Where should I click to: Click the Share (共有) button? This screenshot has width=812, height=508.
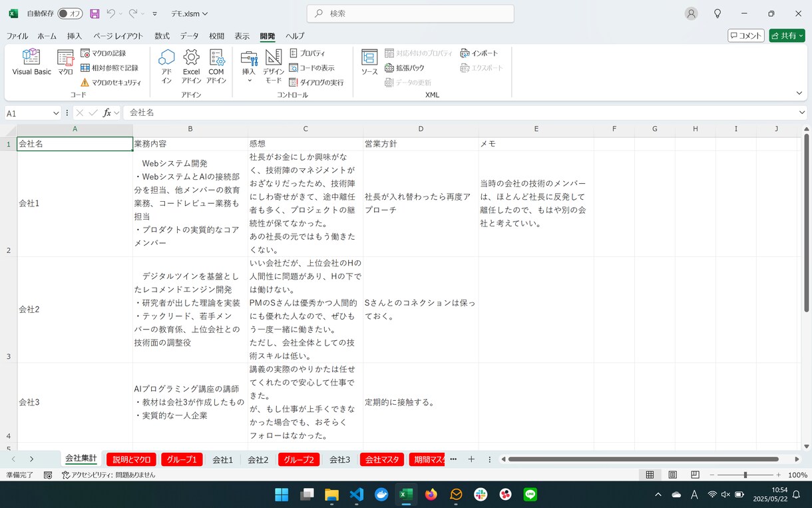click(787, 36)
